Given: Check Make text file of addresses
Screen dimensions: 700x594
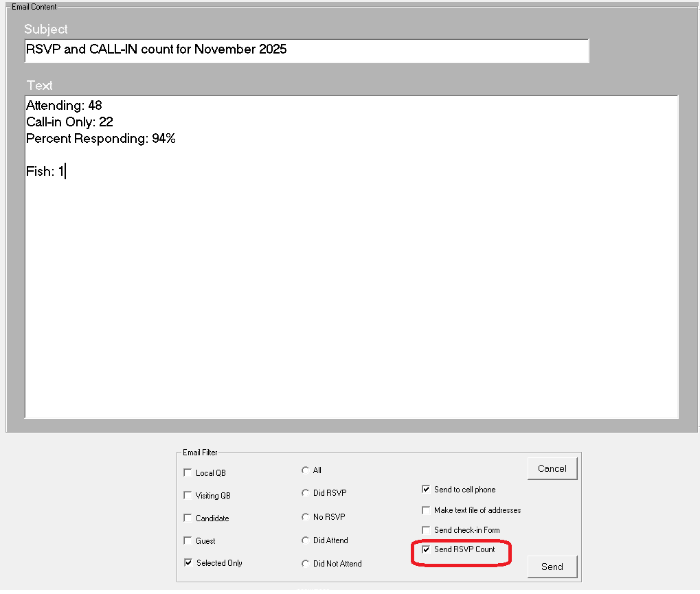Looking at the screenshot, I should click(426, 510).
